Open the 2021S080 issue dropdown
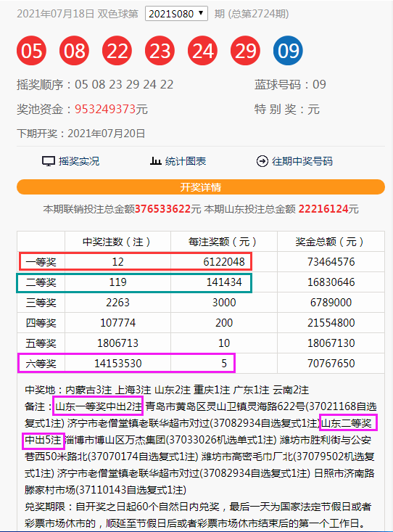Image resolution: width=393 pixels, height=532 pixels. click(x=176, y=14)
